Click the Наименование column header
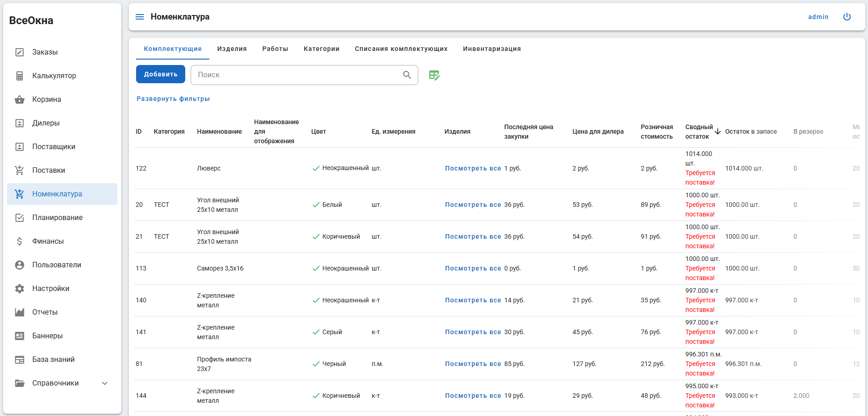868x416 pixels. (219, 131)
